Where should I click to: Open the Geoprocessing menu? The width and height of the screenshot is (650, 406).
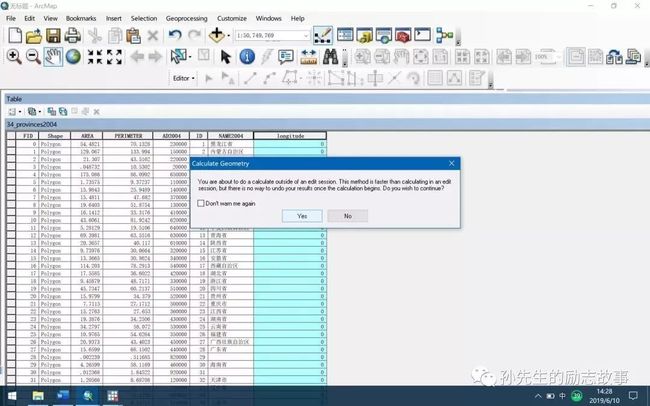187,18
